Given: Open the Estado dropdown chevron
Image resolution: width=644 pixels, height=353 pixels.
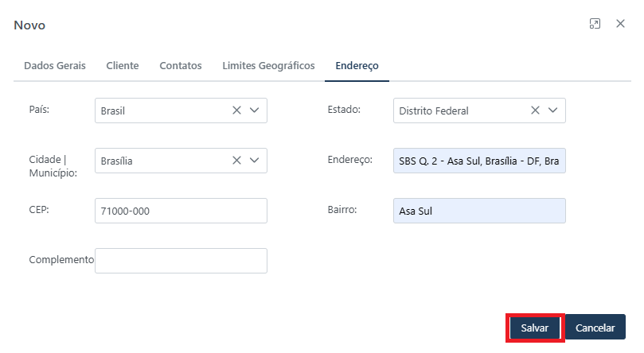Looking at the screenshot, I should click(x=553, y=111).
